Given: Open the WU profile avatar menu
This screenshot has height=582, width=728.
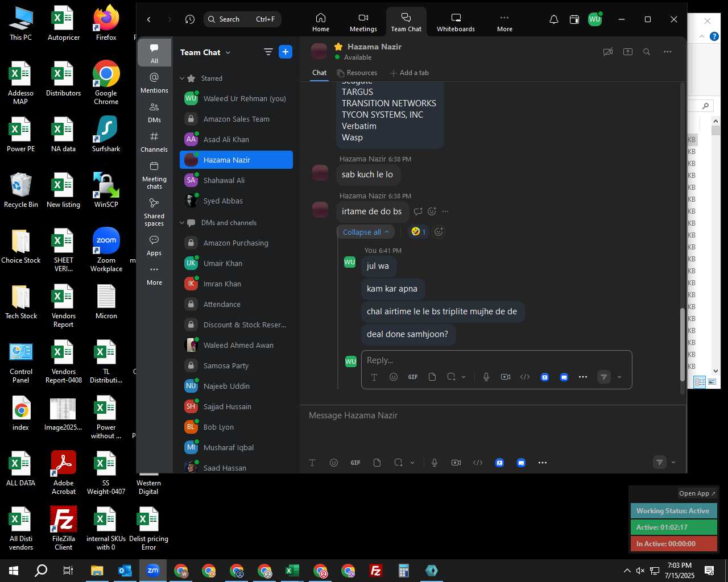Looking at the screenshot, I should [x=595, y=19].
